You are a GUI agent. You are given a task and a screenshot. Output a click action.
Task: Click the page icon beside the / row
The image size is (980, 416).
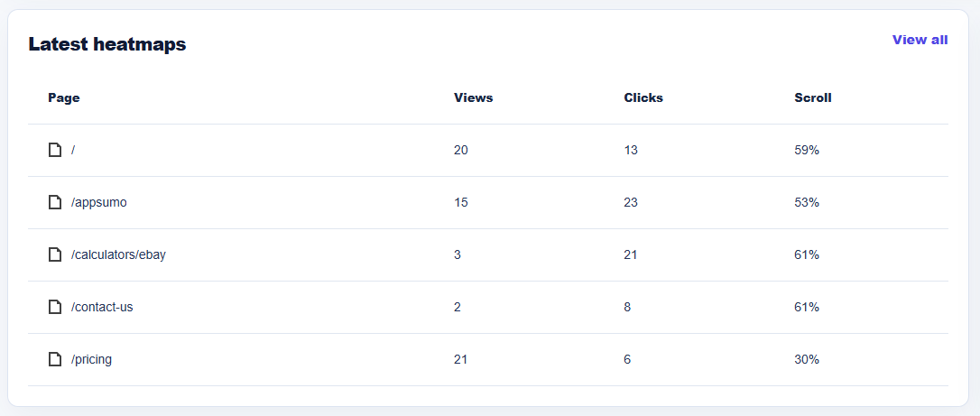pyautogui.click(x=55, y=150)
